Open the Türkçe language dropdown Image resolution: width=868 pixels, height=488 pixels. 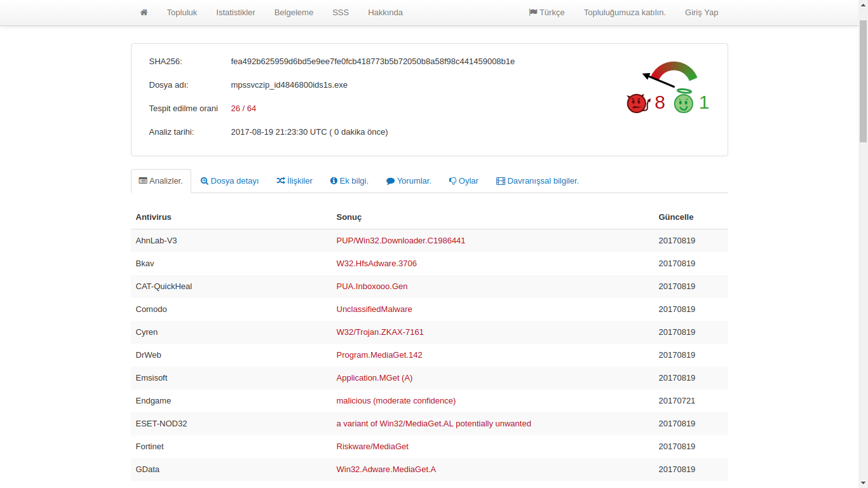pyautogui.click(x=546, y=13)
